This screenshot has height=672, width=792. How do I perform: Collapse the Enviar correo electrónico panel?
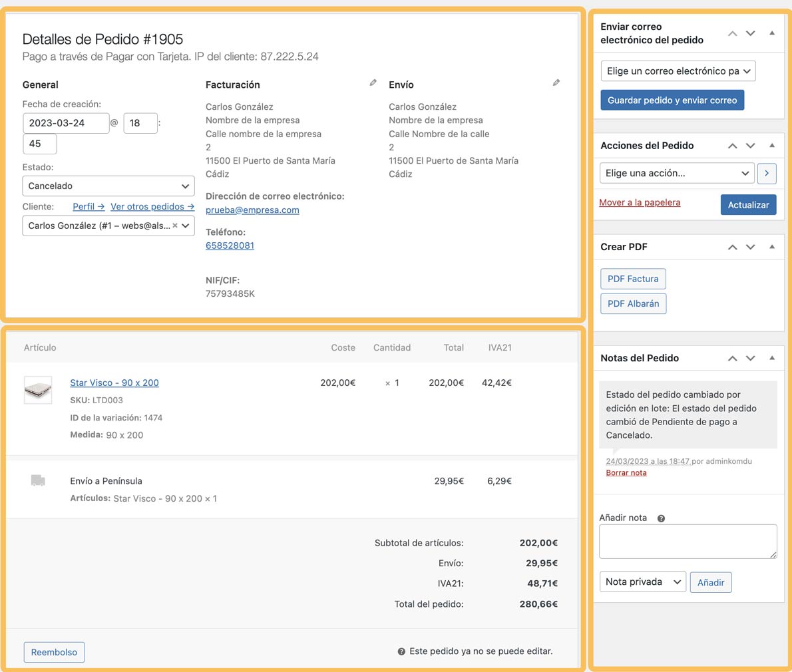[x=771, y=33]
